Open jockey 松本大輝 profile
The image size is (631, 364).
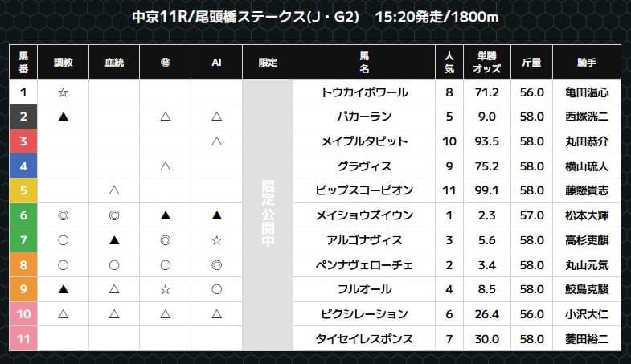point(586,215)
